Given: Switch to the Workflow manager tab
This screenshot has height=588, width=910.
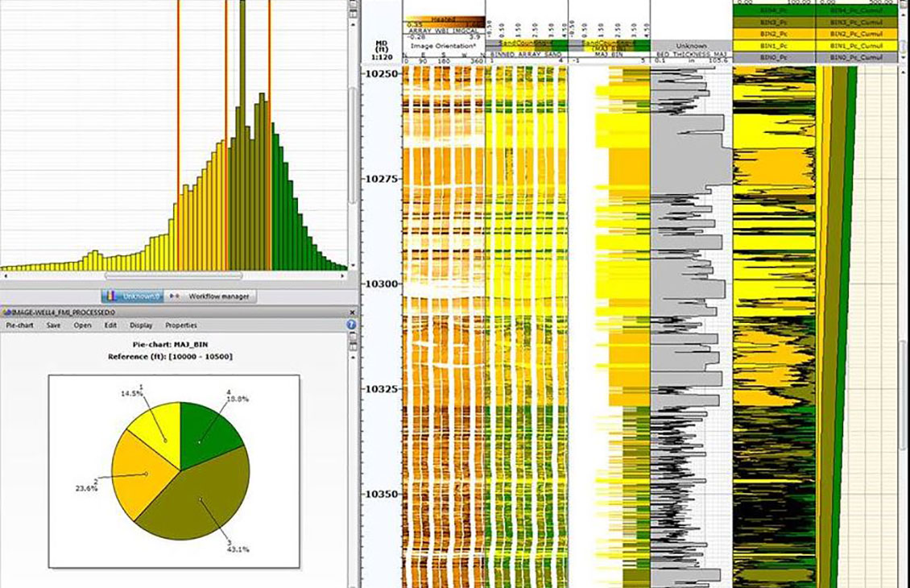Looking at the screenshot, I should (x=212, y=296).
